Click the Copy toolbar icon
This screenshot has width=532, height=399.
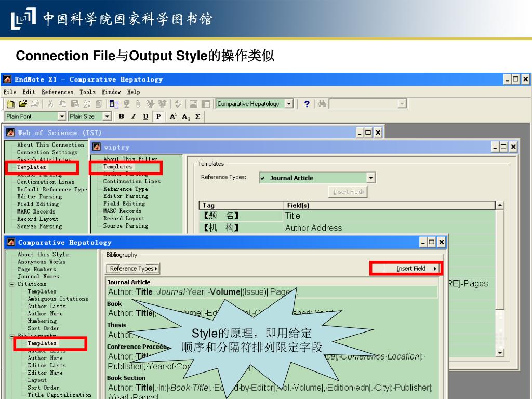(62, 103)
